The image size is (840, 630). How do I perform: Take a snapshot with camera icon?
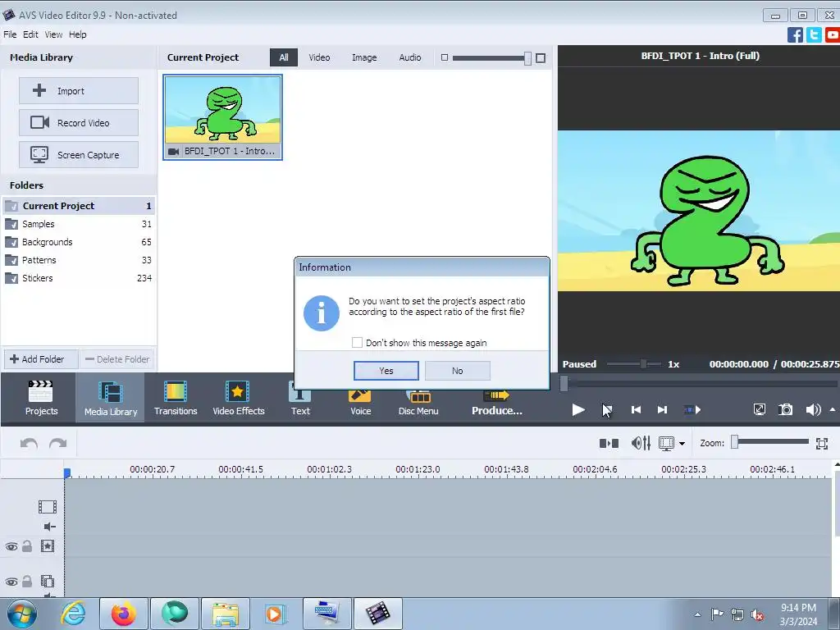785,410
